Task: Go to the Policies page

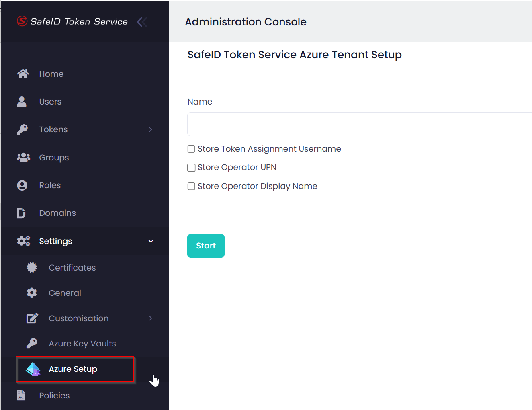Action: pos(54,396)
